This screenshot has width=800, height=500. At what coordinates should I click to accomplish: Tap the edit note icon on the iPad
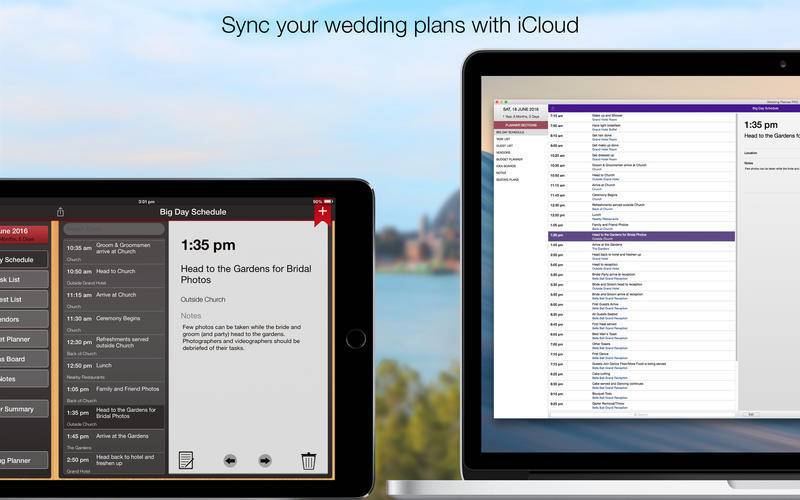pos(186,460)
